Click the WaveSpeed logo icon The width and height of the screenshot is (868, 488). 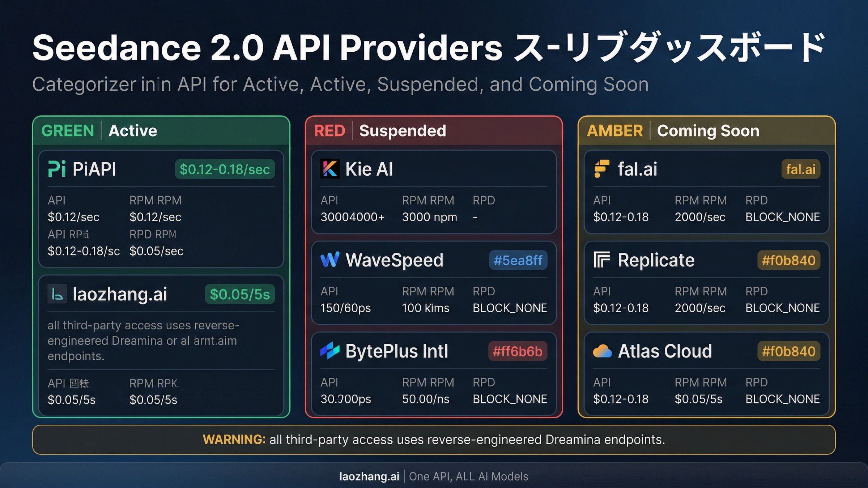point(330,260)
